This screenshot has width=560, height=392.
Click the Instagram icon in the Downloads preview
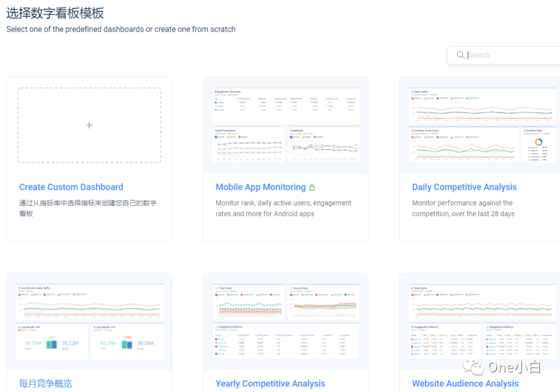(x=314, y=137)
